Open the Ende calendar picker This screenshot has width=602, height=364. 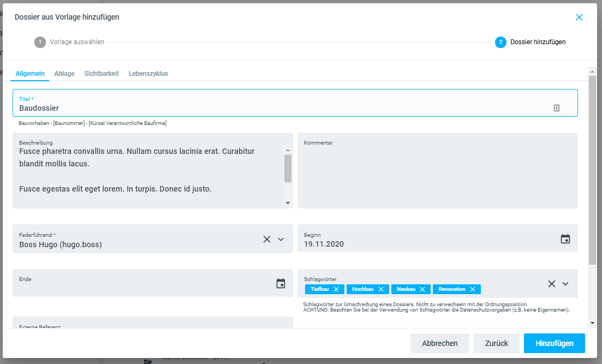281,283
